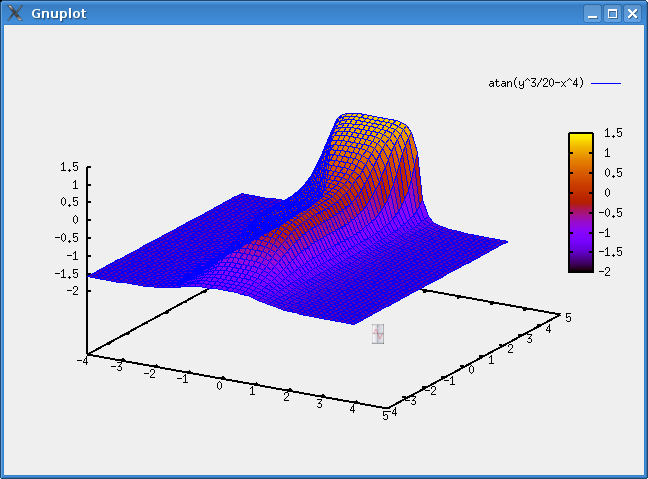Click the flat blue left region of surface
This screenshot has height=479, width=648.
click(160, 250)
